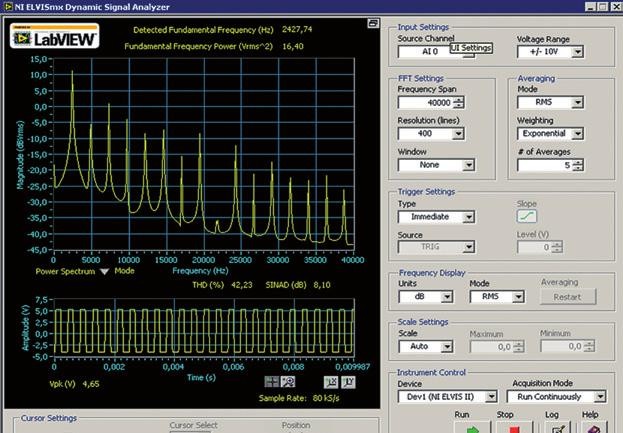Click the Scale Maximum 0,0 field
This screenshot has height=433, width=623.
pyautogui.click(x=491, y=347)
